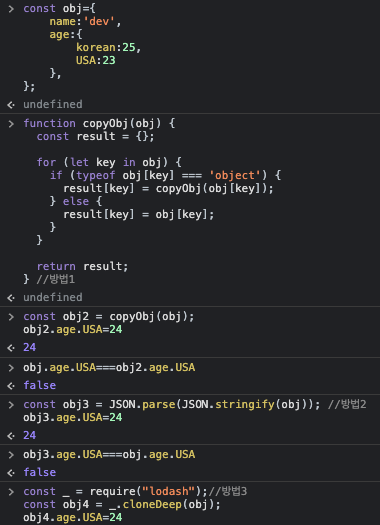This screenshot has height=525, width=380.
Task: Click the '_.cloneDeep(obj)' line
Action: [x=122, y=504]
